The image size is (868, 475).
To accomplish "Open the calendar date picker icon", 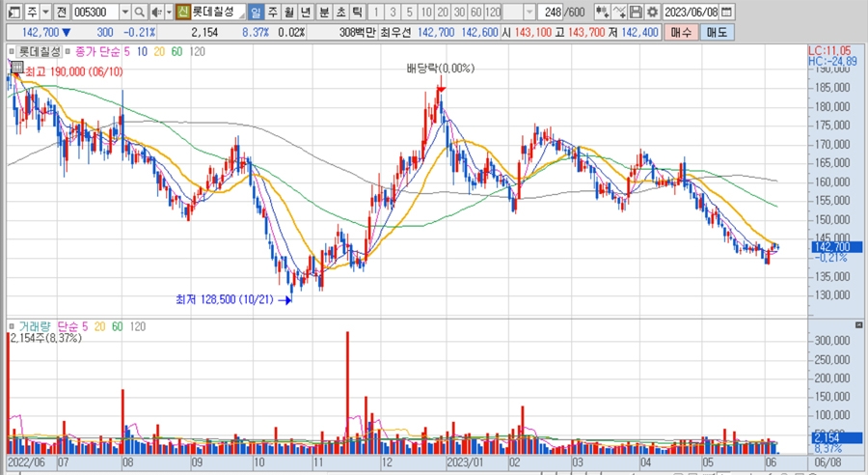I will point(727,12).
